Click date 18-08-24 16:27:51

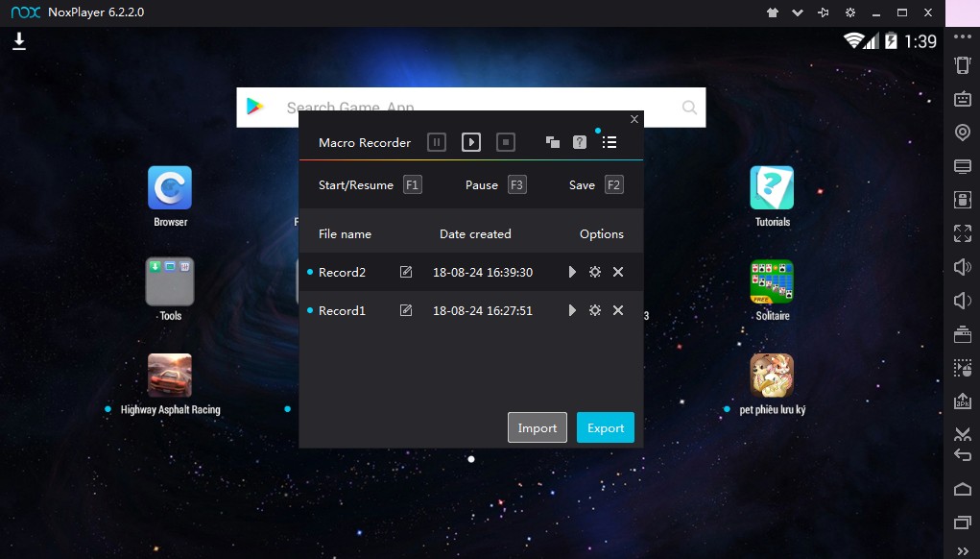[x=483, y=310]
